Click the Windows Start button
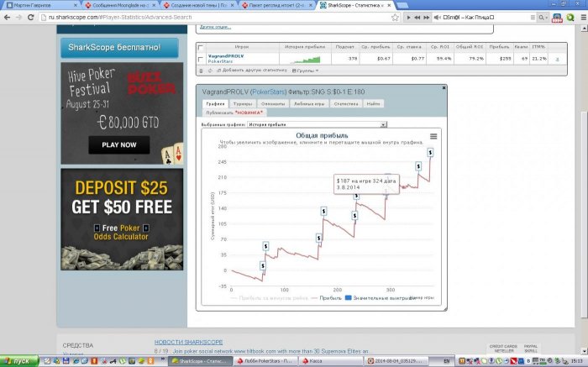This screenshot has width=588, height=367. 17,360
